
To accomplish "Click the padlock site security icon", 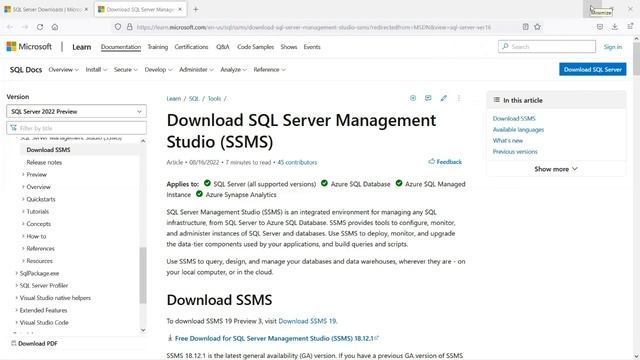I will click(x=129, y=27).
